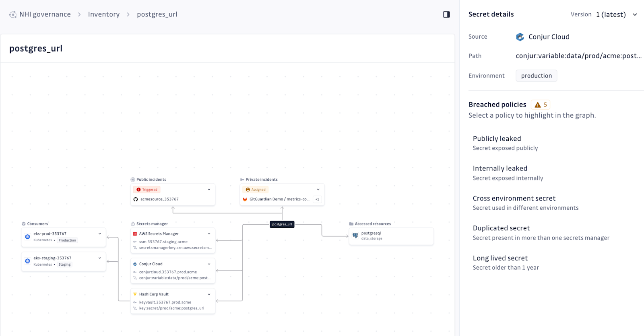Image resolution: width=644 pixels, height=336 pixels.
Task: Click the Kubernetes icon on eks-prod-353767
Action: [27, 237]
